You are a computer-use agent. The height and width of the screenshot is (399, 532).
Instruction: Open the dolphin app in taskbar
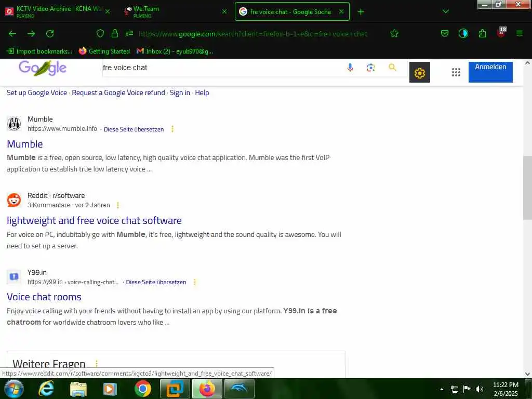[240, 389]
